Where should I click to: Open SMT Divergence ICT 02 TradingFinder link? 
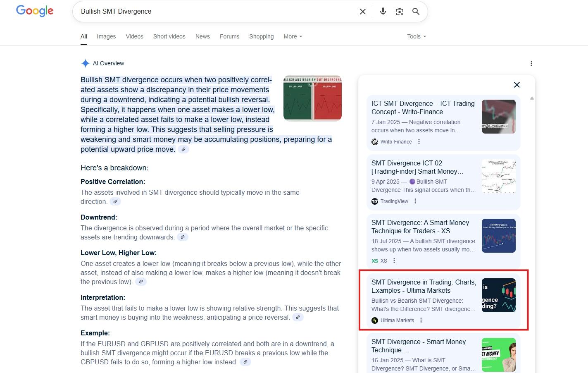coord(417,167)
